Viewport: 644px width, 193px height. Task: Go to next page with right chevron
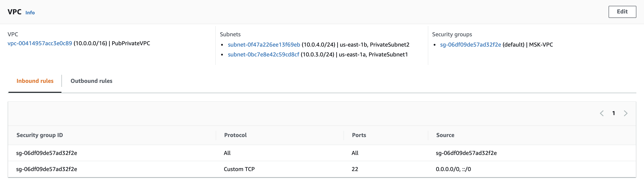click(x=625, y=113)
